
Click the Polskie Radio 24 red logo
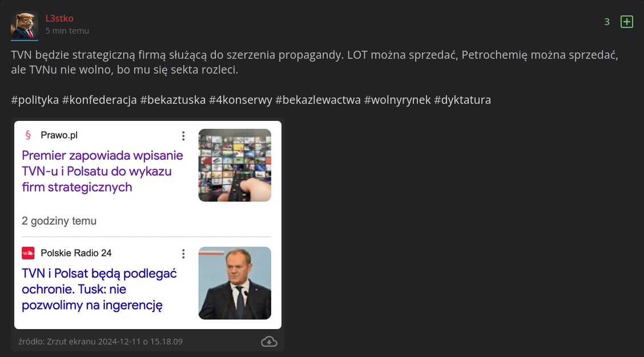[28, 253]
